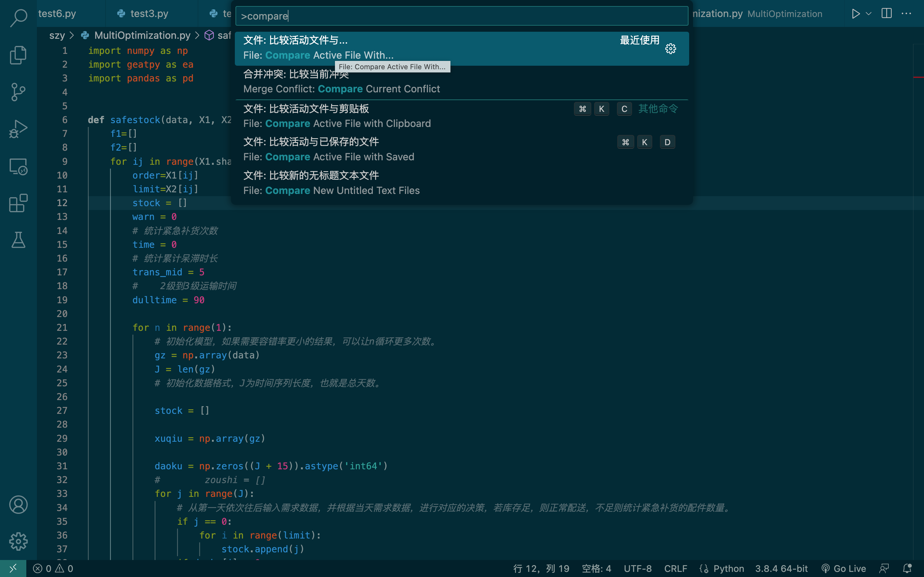The height and width of the screenshot is (577, 924).
Task: Expand MultiOptimization.py breadcrumb chevron
Action: tap(197, 36)
